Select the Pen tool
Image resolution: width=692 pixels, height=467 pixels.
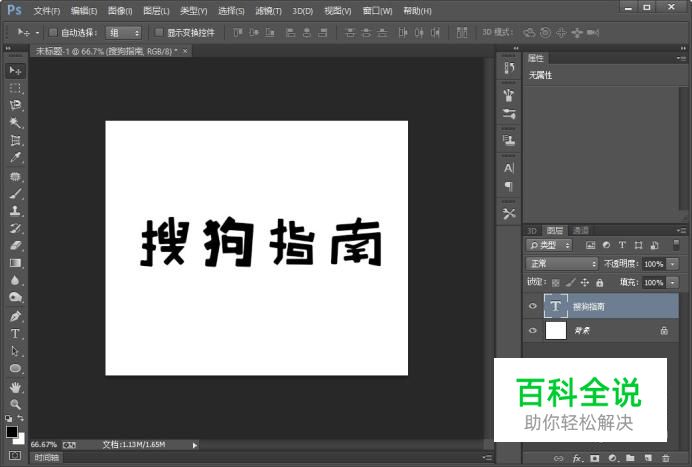(x=15, y=316)
